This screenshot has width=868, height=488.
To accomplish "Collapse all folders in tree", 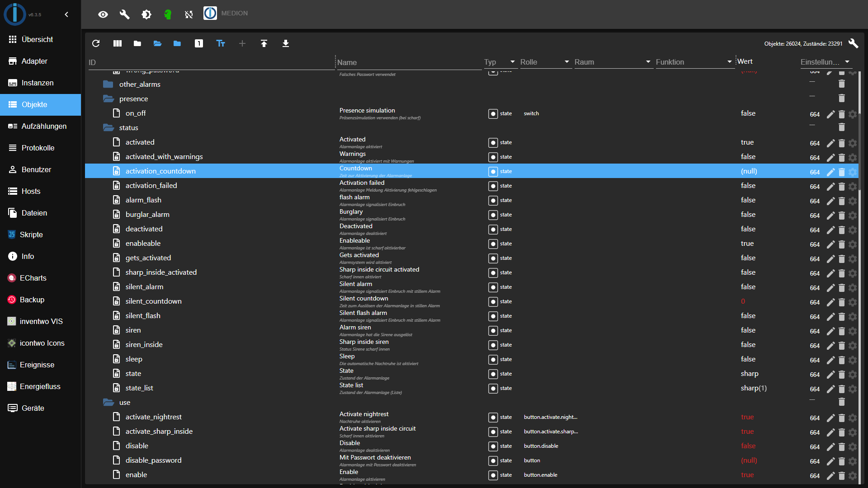I will coord(137,43).
